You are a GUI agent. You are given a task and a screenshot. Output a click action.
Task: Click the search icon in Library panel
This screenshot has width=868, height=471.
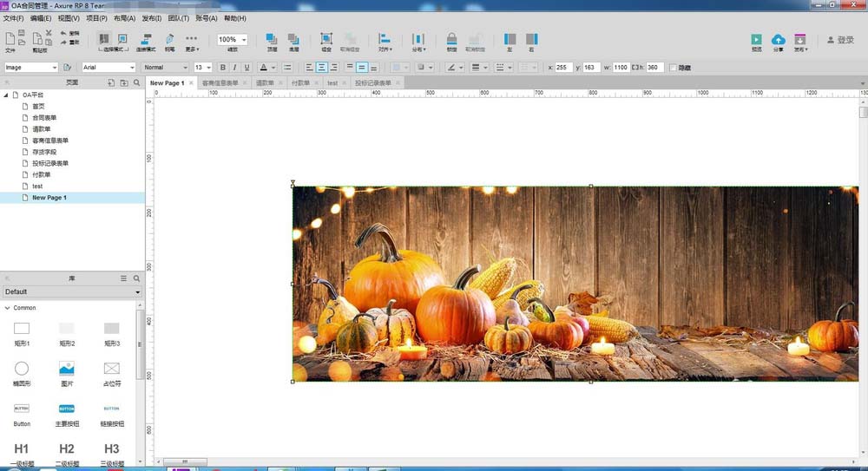click(x=136, y=278)
